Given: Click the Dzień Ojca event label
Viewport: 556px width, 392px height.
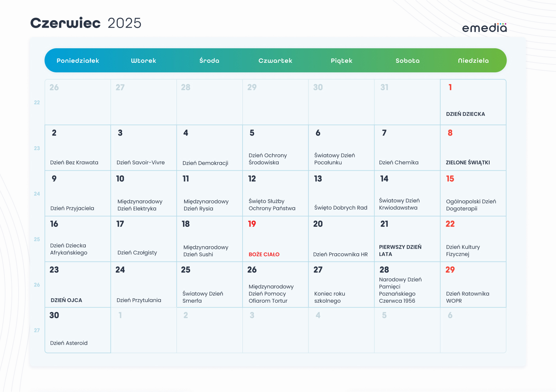Looking at the screenshot, I should pos(66,300).
